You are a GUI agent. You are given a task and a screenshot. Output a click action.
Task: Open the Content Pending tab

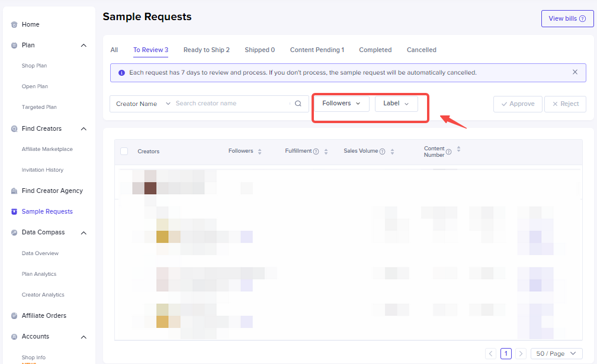click(x=317, y=50)
